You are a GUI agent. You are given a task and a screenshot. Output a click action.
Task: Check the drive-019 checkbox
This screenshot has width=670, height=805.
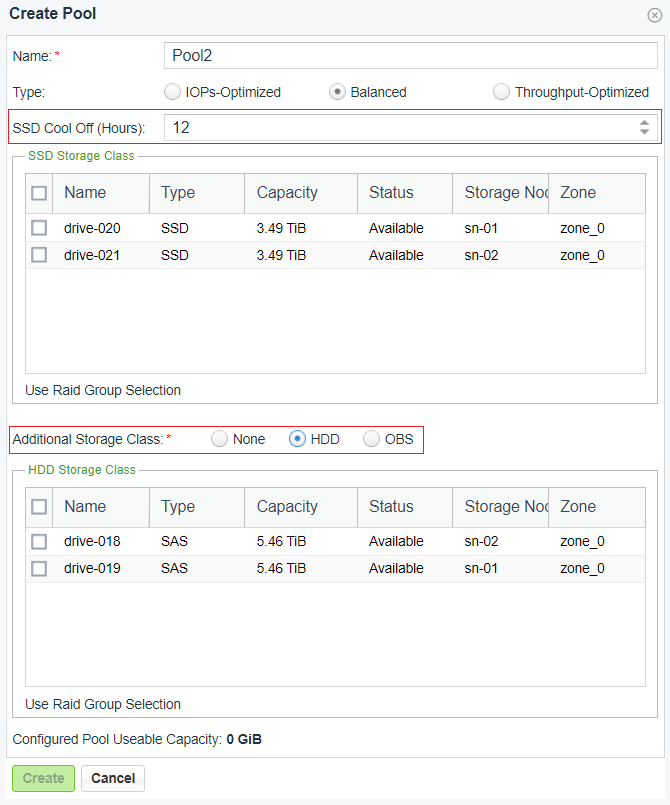pyautogui.click(x=39, y=568)
